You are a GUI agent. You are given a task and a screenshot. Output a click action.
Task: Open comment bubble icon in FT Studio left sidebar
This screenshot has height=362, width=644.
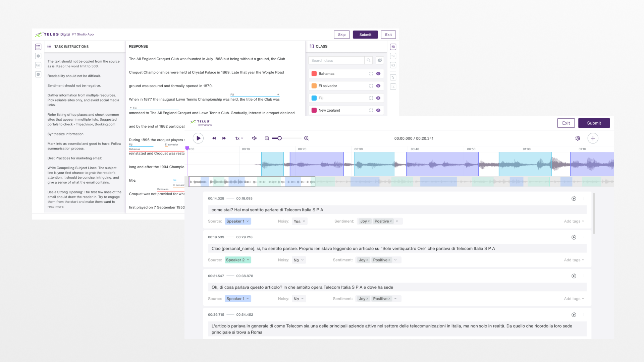[x=38, y=74]
